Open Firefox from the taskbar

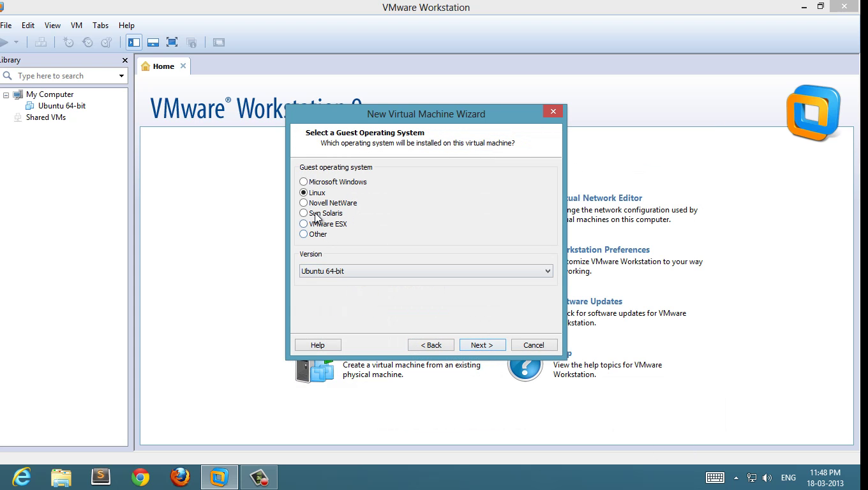[x=180, y=477]
